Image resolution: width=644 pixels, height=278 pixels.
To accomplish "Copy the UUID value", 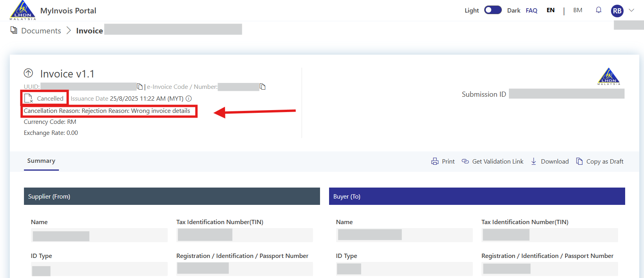I will coord(140,87).
